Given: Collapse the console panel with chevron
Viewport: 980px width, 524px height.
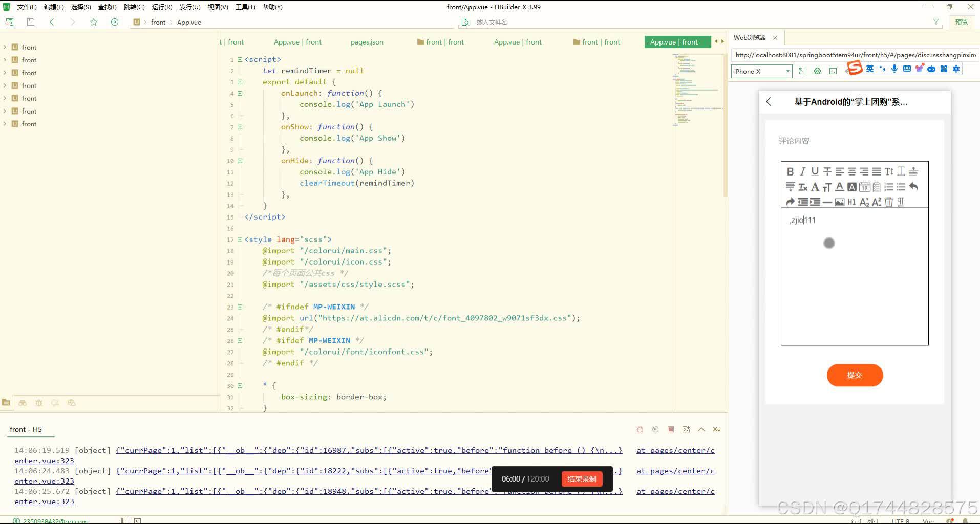Looking at the screenshot, I should [701, 429].
